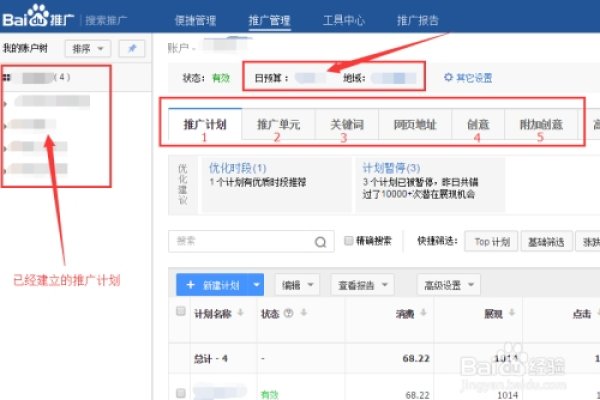600x400 pixels.
Task: Click the first plan's 有效 status
Action: coord(269,394)
